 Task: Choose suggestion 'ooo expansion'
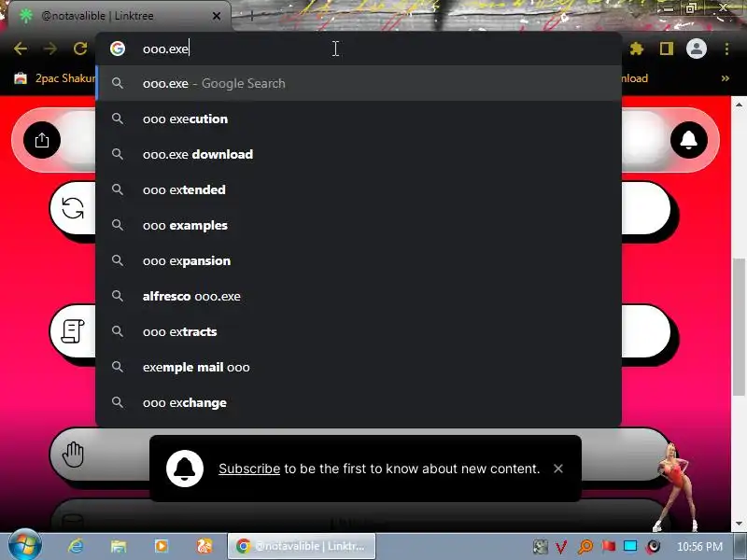(x=359, y=260)
